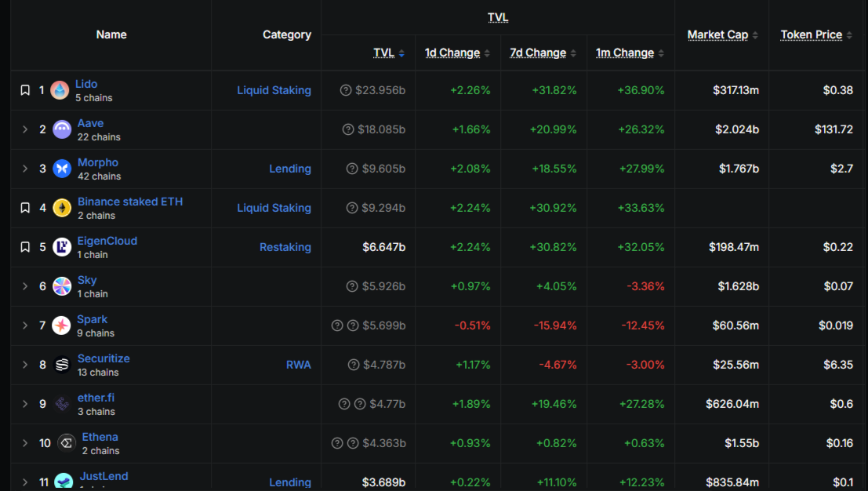The image size is (868, 491).
Task: Click the Aave logo icon
Action: [62, 129]
